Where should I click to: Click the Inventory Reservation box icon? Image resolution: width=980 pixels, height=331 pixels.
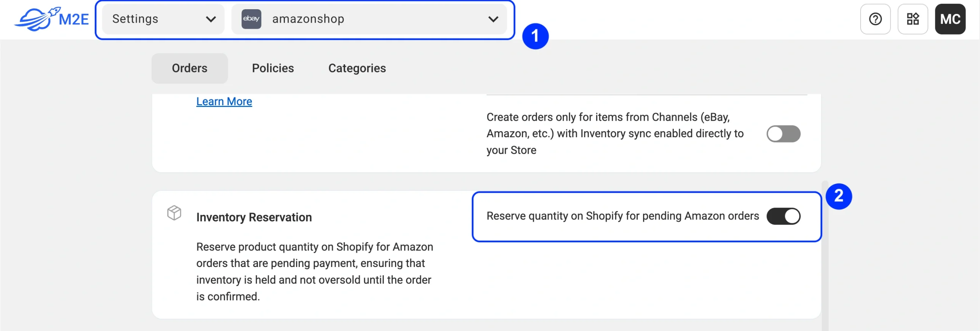(174, 213)
